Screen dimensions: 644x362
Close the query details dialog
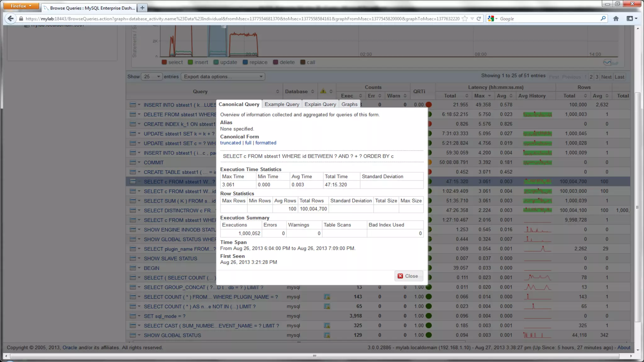408,276
